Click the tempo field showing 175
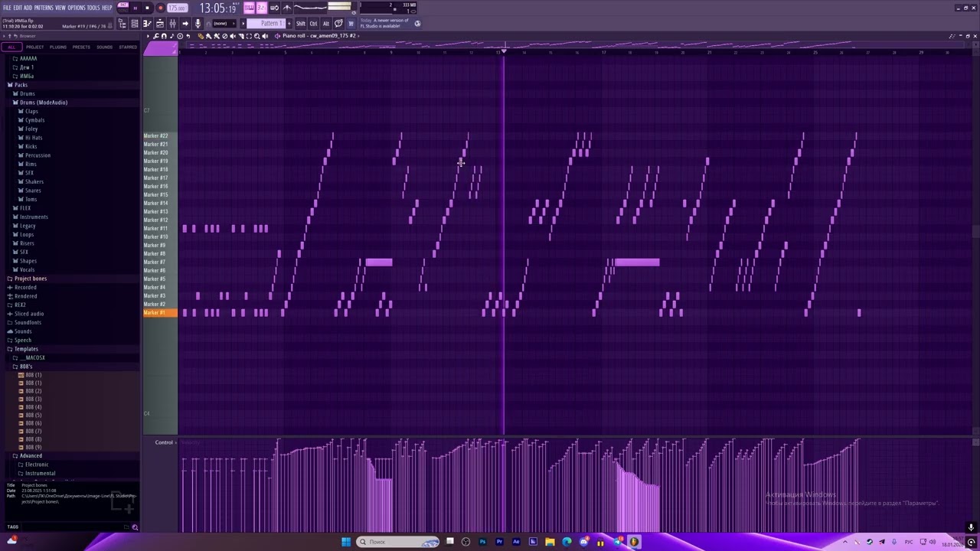 177,8
